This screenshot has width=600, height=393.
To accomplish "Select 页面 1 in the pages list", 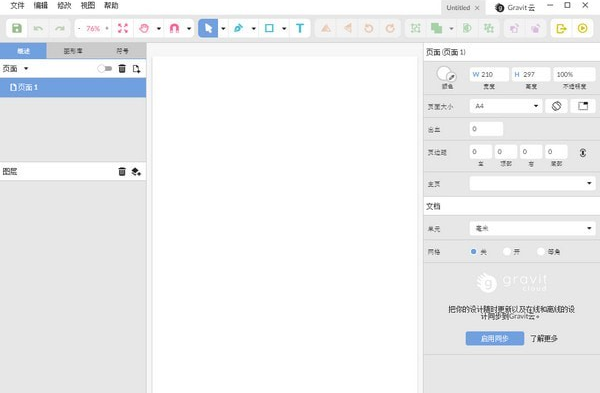I will [x=73, y=87].
